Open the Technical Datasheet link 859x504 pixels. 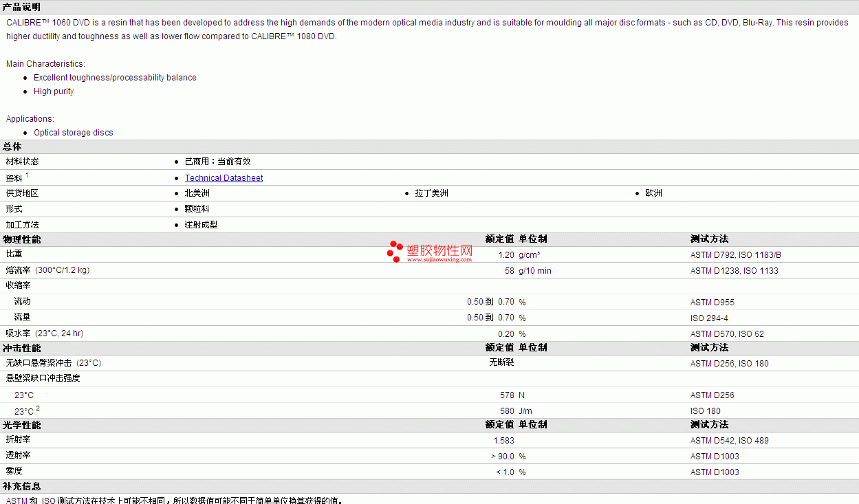(x=224, y=178)
